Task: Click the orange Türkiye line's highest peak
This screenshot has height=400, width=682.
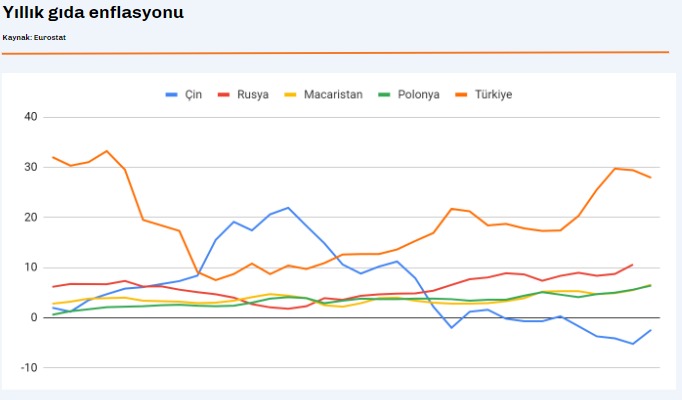Action: coord(107,151)
